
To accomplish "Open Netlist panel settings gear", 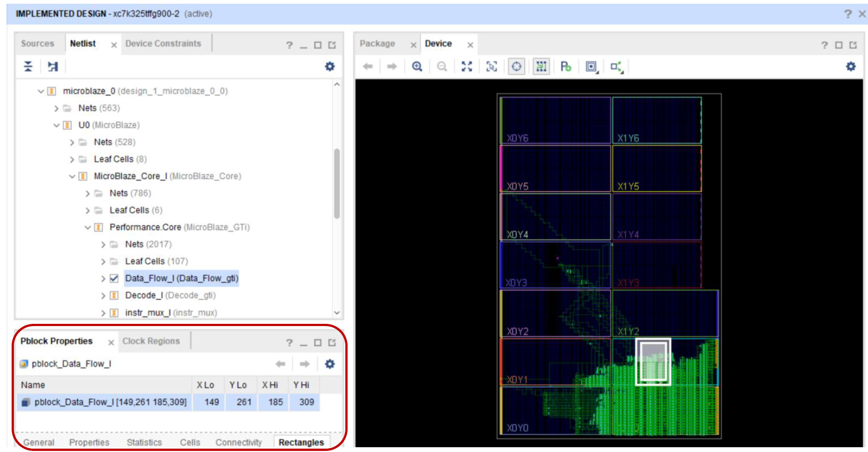I will point(330,66).
